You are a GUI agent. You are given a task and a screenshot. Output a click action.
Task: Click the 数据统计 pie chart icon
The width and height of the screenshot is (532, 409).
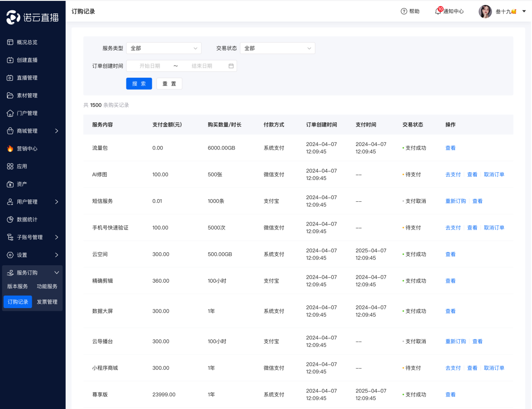pos(10,220)
